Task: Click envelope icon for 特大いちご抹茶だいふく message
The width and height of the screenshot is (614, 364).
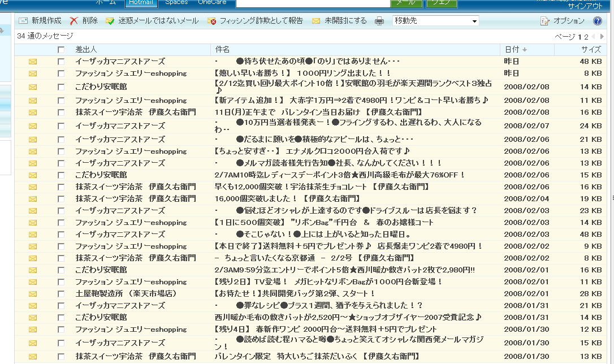Action: click(x=33, y=357)
